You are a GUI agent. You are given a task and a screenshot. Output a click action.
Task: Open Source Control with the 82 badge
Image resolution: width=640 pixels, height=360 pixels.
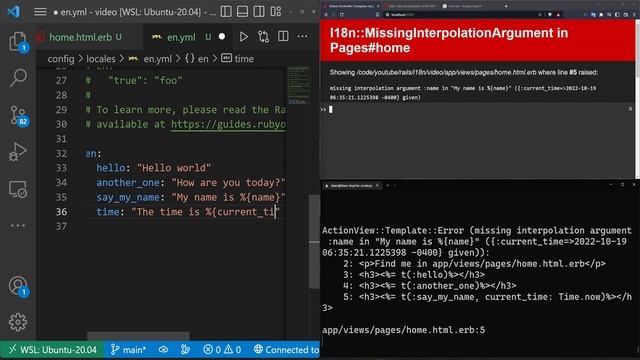point(18,116)
